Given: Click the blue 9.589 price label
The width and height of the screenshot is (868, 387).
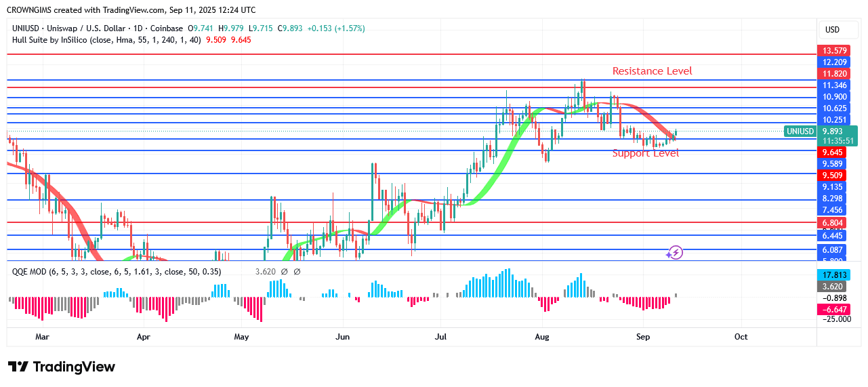Looking at the screenshot, I should click(x=832, y=164).
